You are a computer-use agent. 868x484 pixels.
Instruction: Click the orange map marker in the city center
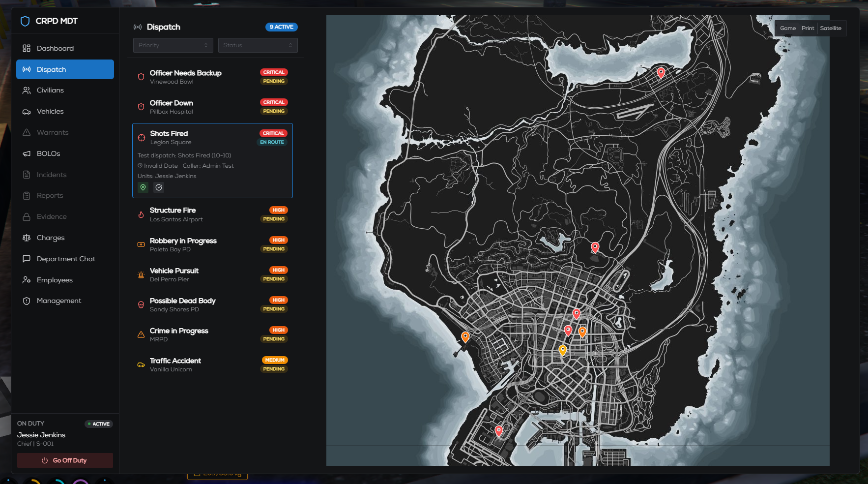coord(582,332)
